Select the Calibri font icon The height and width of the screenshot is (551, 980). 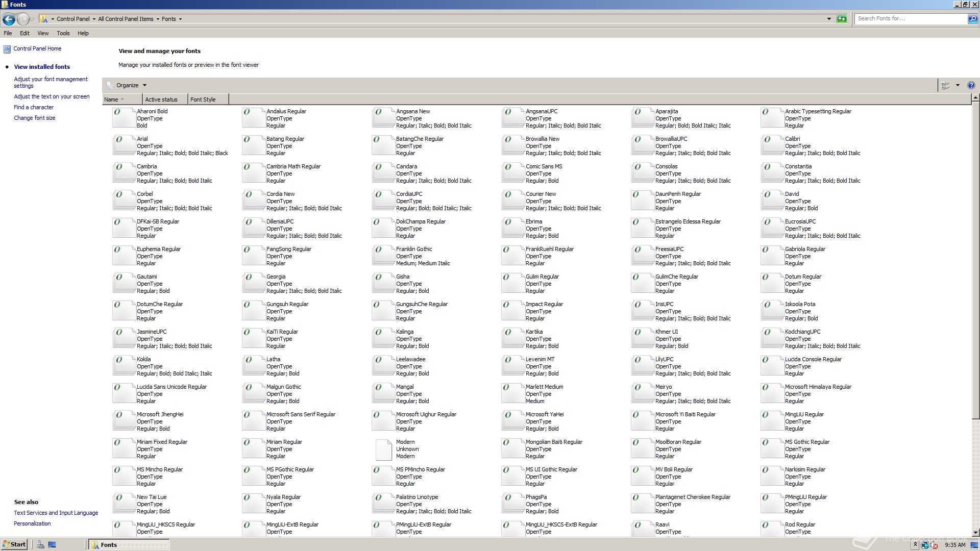(x=772, y=145)
